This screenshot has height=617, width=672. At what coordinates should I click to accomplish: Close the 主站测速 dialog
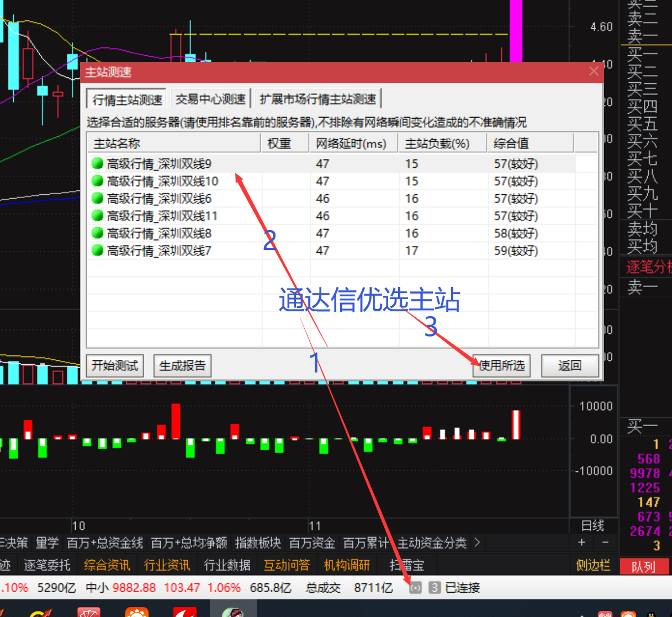pos(594,71)
